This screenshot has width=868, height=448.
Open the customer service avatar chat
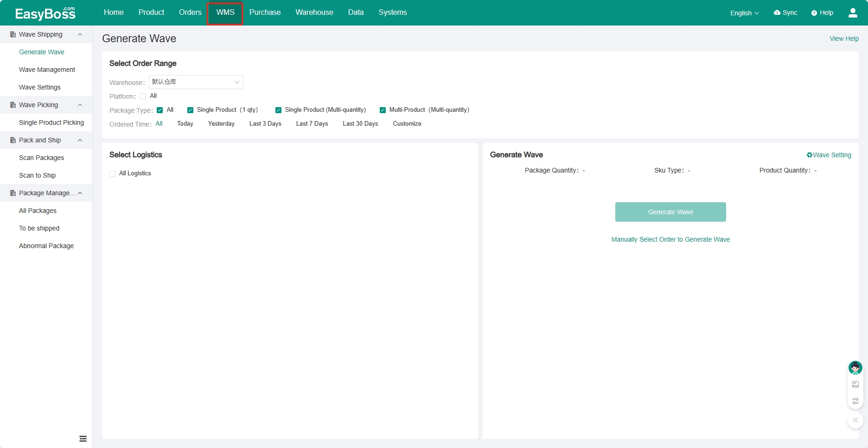tap(855, 368)
